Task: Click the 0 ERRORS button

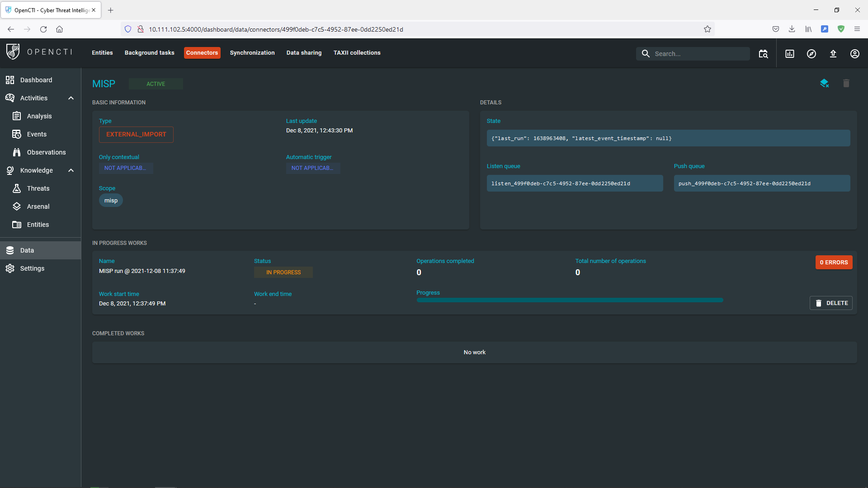Action: pos(834,263)
